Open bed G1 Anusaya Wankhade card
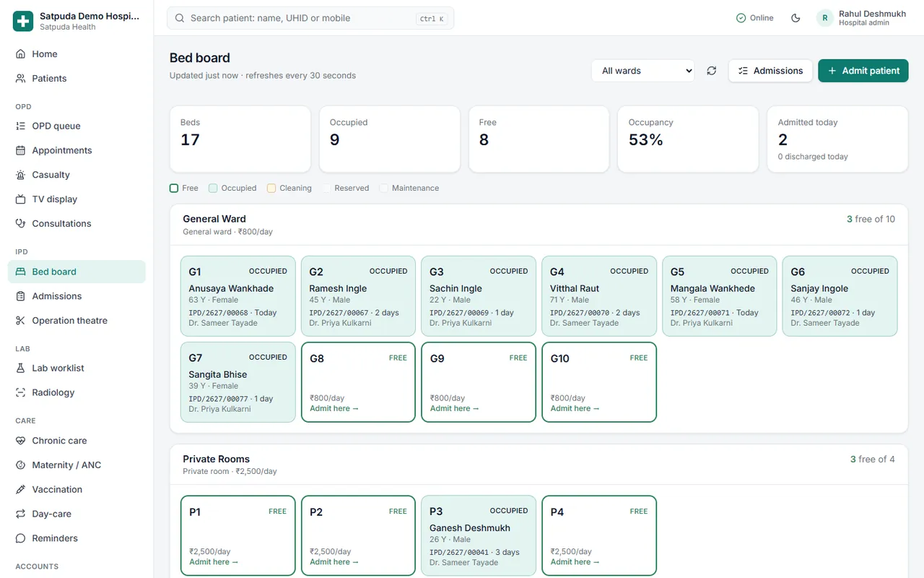This screenshot has width=924, height=578. 238,296
